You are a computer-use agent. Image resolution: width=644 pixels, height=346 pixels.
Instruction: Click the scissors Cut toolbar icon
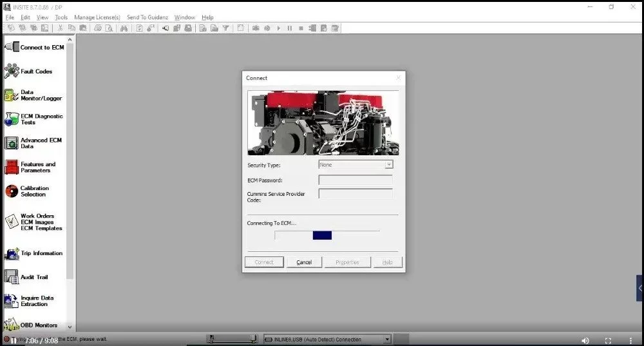click(61, 28)
